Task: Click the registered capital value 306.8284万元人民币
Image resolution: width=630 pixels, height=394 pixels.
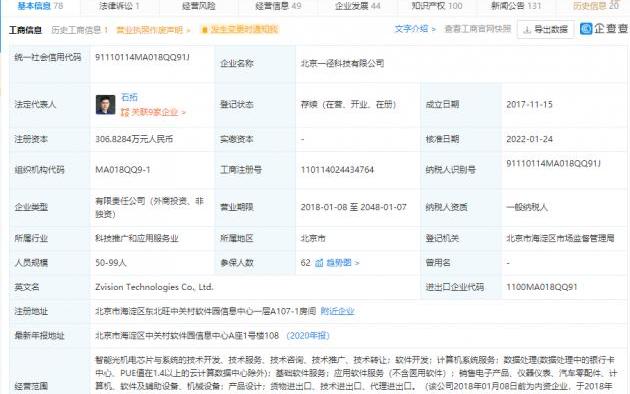Action: tap(134, 139)
